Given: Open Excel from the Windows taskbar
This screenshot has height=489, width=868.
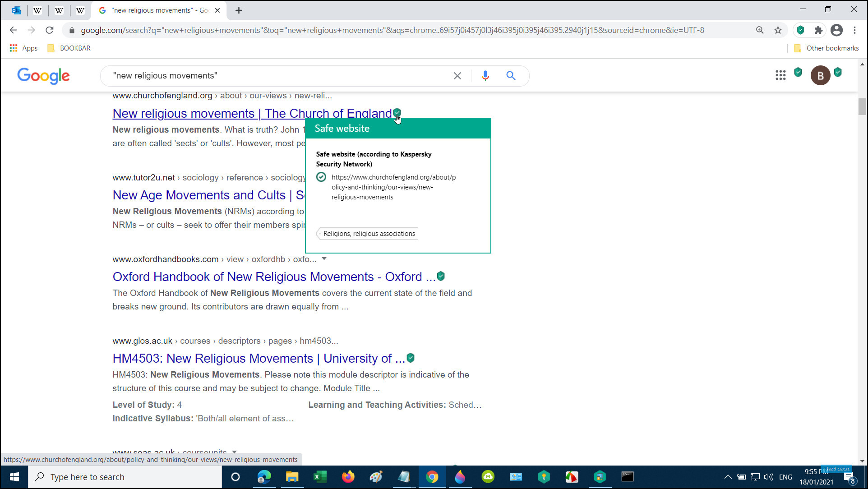Looking at the screenshot, I should pos(320,477).
